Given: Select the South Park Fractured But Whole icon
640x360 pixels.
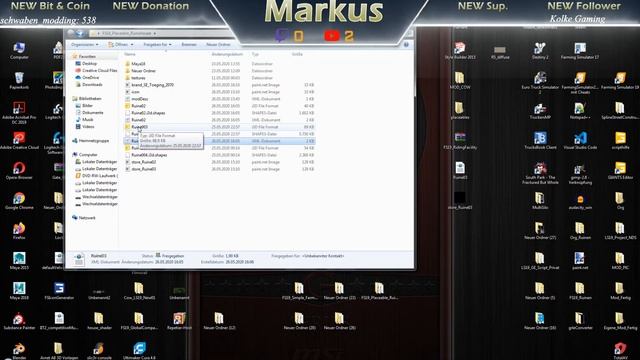Looking at the screenshot, I should pyautogui.click(x=540, y=173).
